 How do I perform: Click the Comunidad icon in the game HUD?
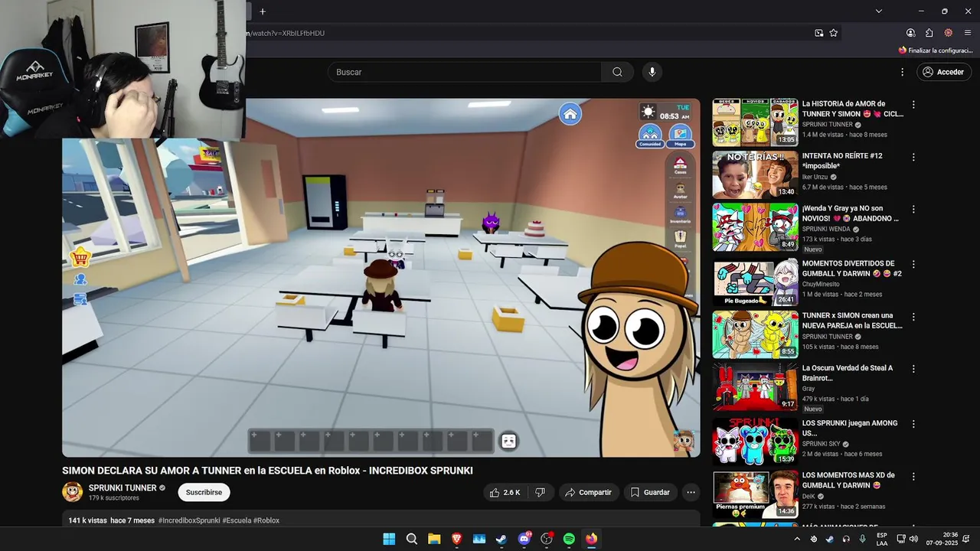click(650, 135)
